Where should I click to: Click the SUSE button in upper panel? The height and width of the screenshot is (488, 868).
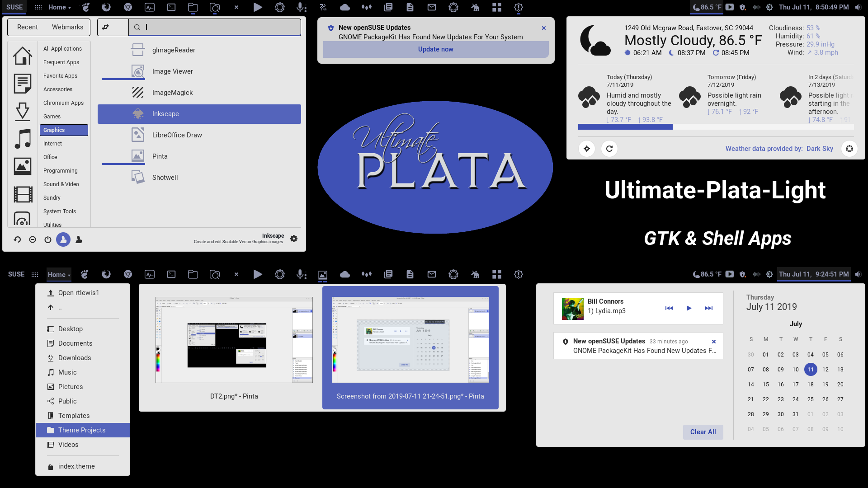click(14, 7)
